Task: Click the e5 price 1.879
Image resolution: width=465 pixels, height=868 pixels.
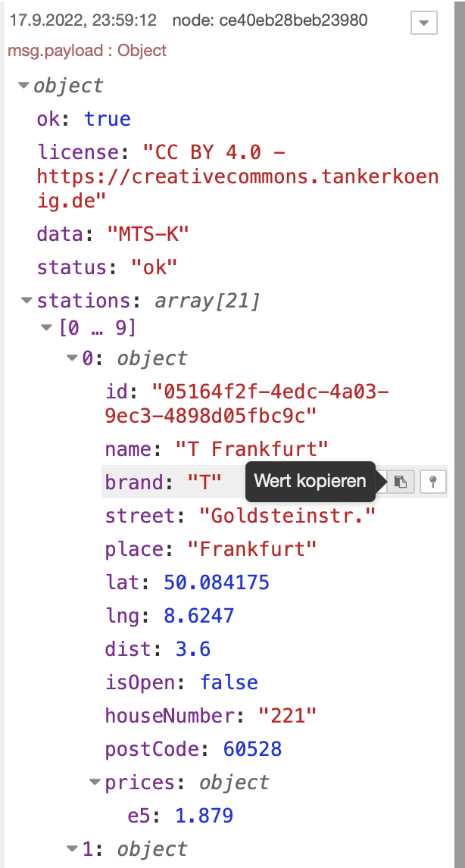Action: pos(204,816)
